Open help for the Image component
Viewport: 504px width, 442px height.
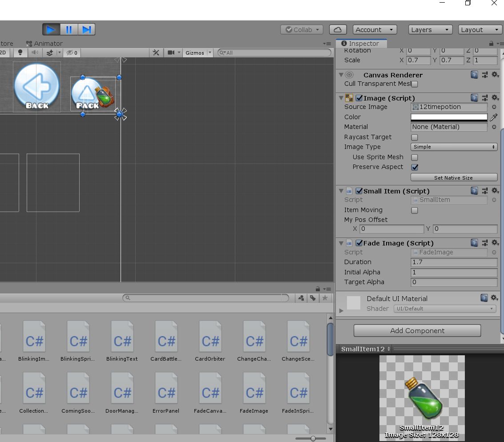(x=475, y=98)
